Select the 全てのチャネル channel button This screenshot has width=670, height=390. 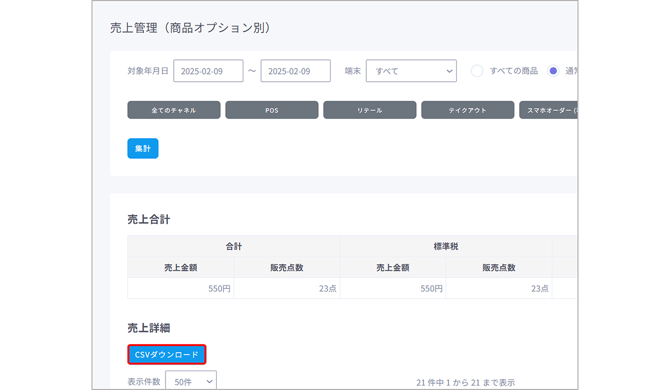(x=174, y=110)
